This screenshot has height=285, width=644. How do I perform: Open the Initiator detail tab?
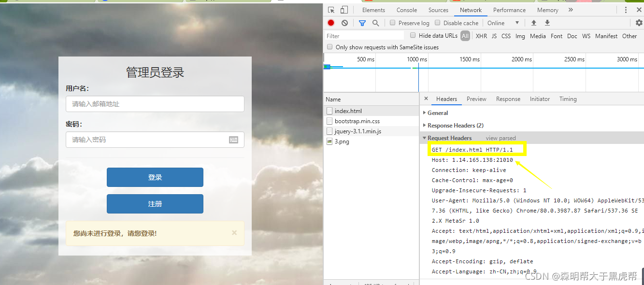(x=540, y=99)
